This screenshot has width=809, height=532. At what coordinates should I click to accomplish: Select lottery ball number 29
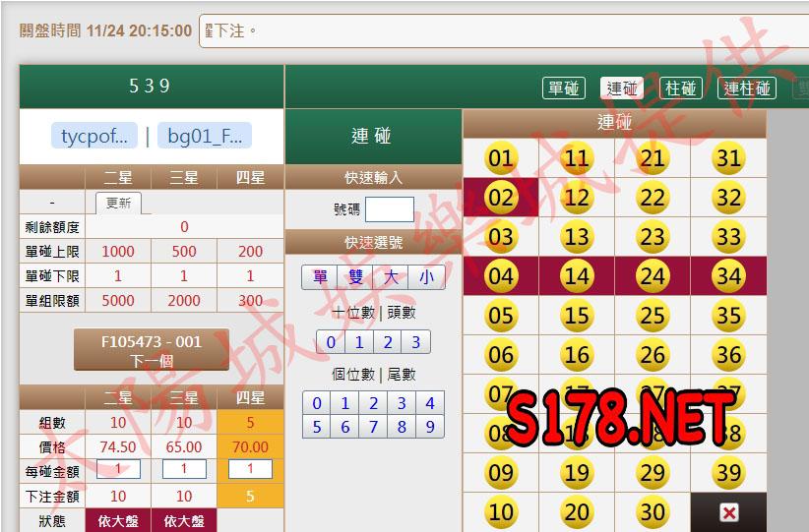[653, 473]
